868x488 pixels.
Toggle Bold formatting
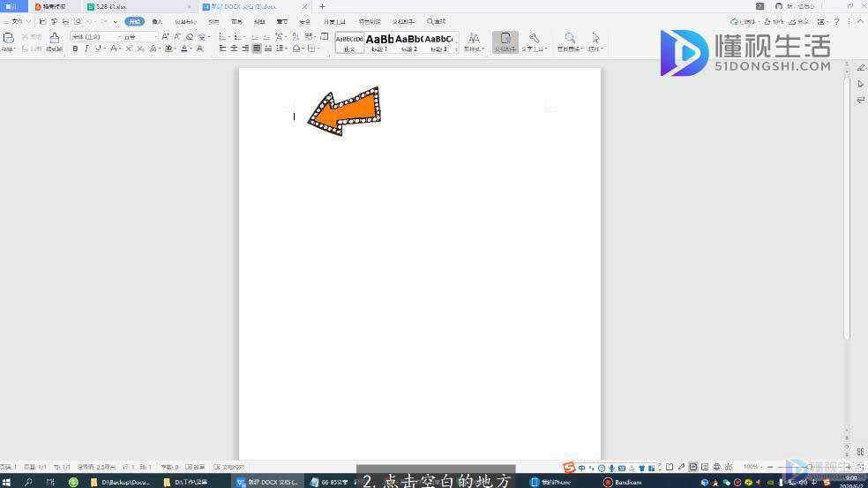point(75,49)
